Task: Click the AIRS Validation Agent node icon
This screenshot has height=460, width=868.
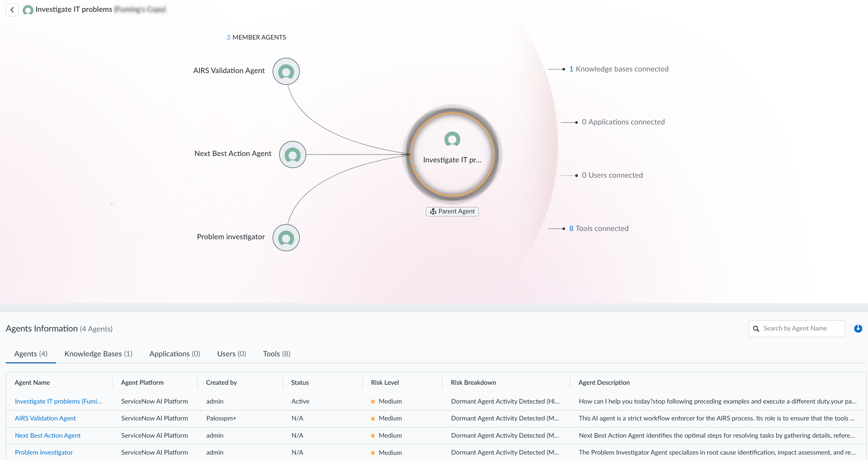Action: (286, 71)
